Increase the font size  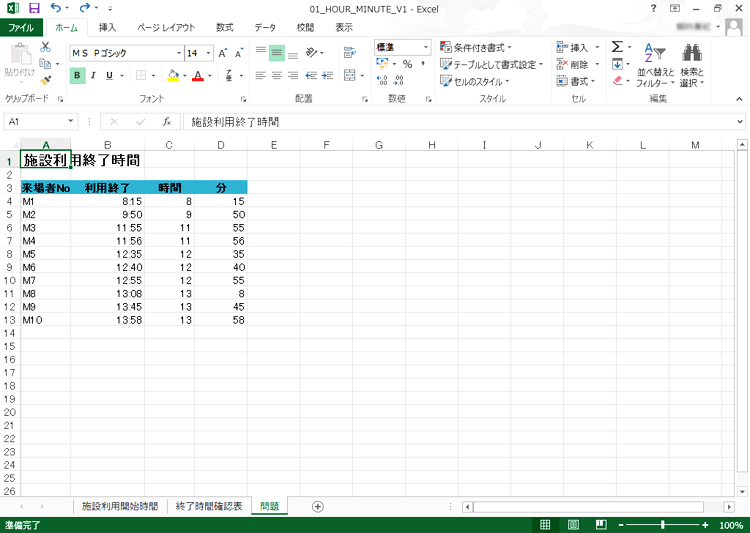click(222, 53)
